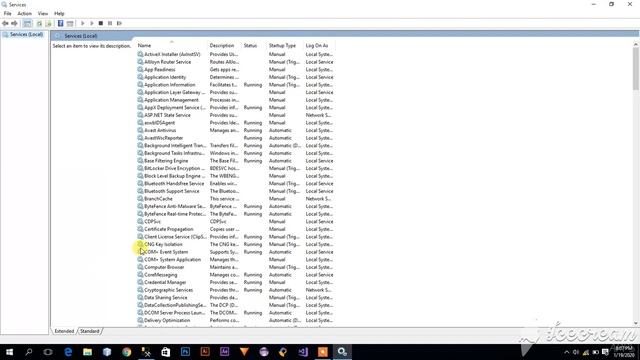Open the taskbar search icon
This screenshot has height=360, width=640.
click(x=29, y=352)
